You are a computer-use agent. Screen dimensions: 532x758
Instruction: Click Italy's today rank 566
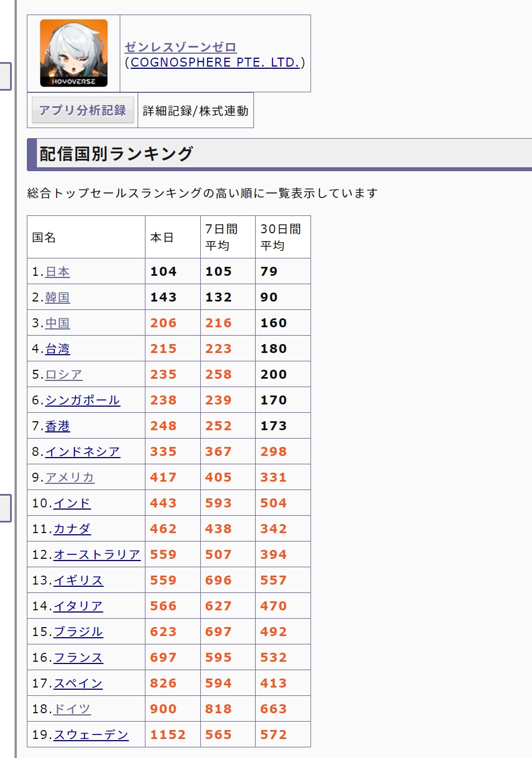click(163, 606)
